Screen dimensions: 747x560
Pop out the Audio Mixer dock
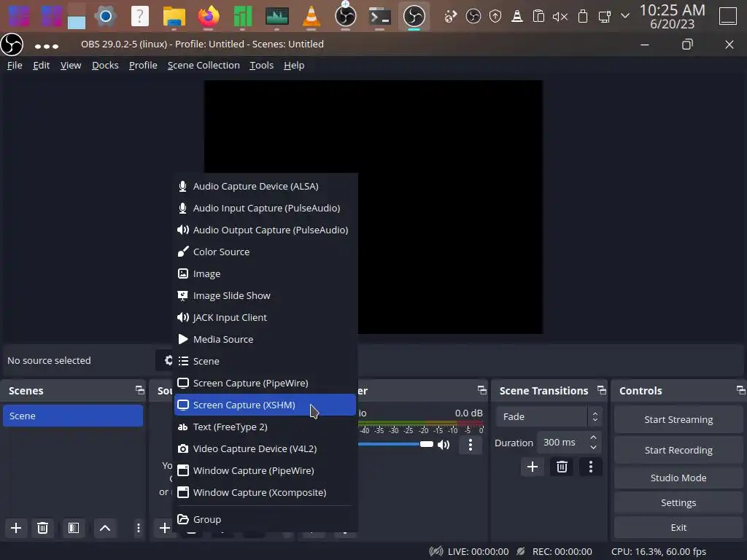[x=482, y=390]
